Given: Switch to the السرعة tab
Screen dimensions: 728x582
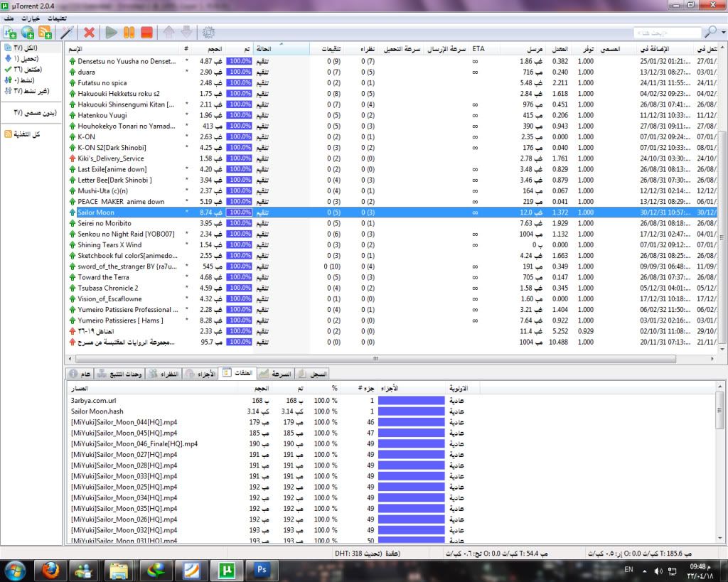Looking at the screenshot, I should coord(273,374).
